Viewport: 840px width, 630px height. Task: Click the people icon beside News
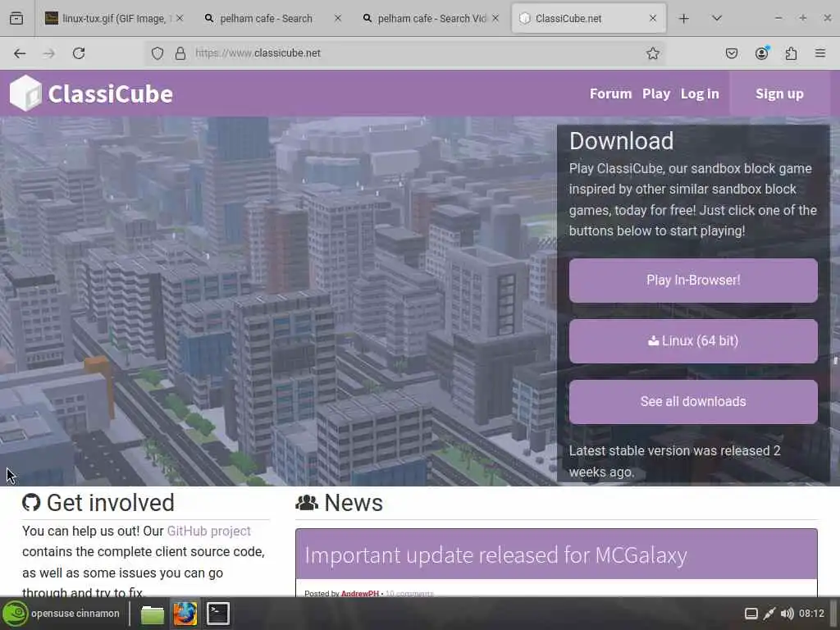point(307,503)
